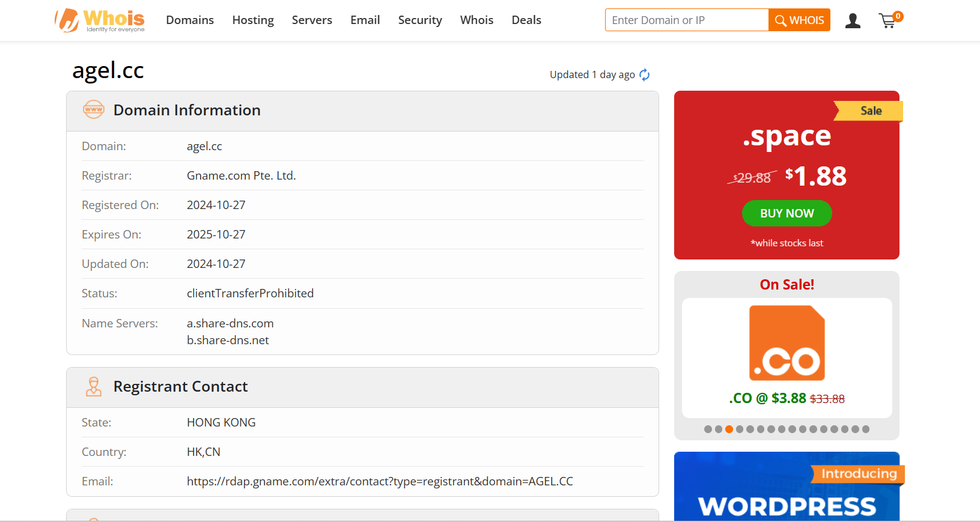980x522 pixels.
Task: Click the .space domain name in the ad
Action: click(787, 136)
